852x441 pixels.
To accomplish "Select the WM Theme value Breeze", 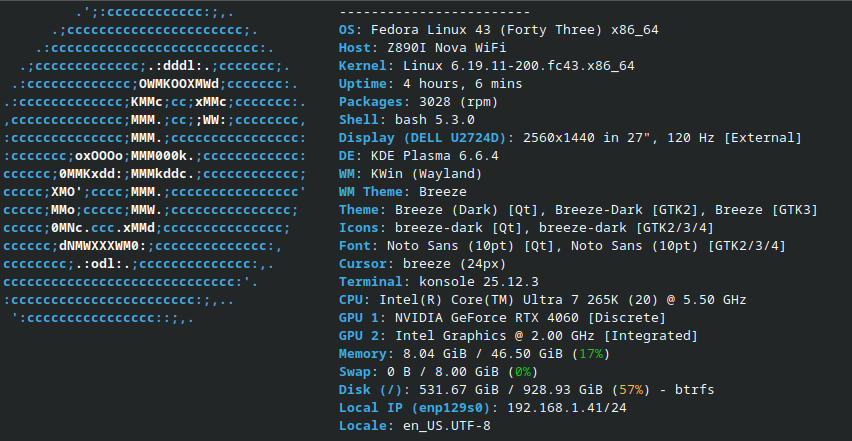I will coord(442,192).
